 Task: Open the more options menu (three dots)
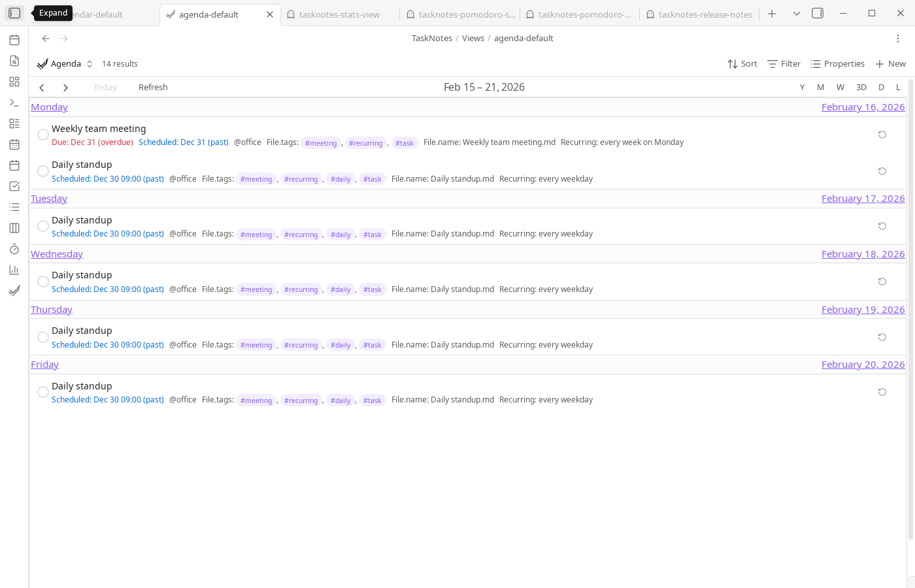click(x=898, y=39)
